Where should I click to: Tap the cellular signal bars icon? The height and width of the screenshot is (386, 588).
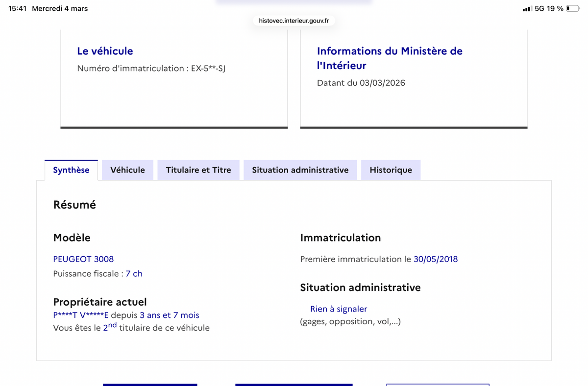click(527, 9)
